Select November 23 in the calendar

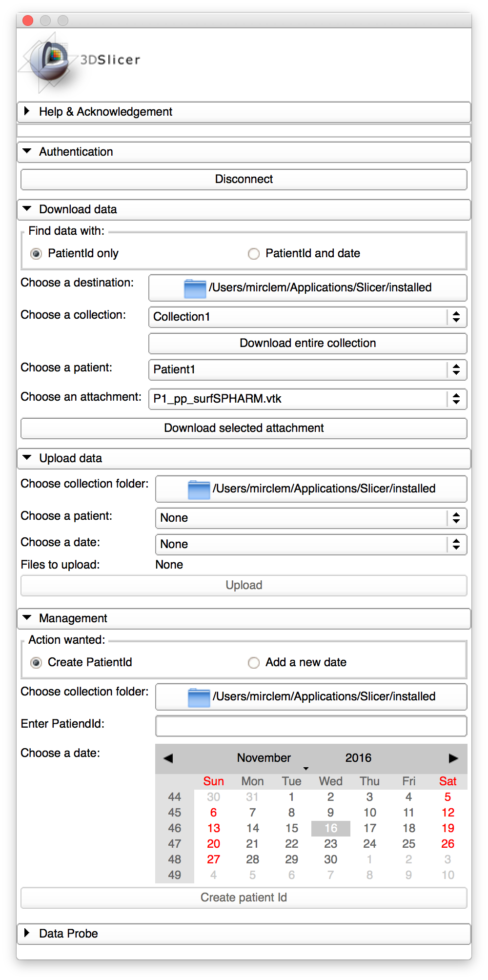tap(330, 844)
